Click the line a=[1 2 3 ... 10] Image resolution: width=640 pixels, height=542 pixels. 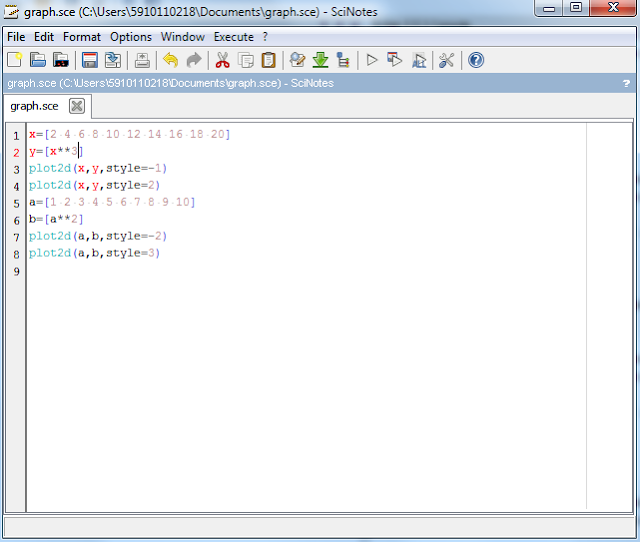click(x=112, y=202)
